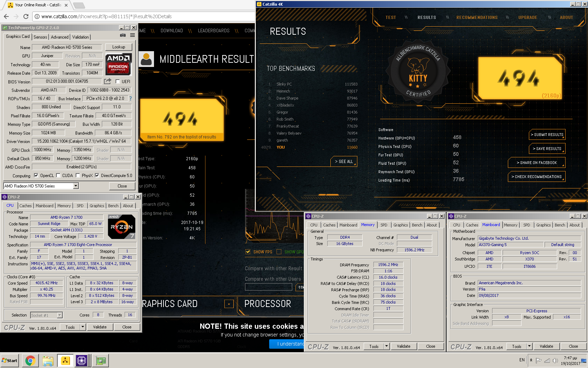Toggle the OpenCL checkbox
This screenshot has width=588, height=368.
(x=36, y=175)
